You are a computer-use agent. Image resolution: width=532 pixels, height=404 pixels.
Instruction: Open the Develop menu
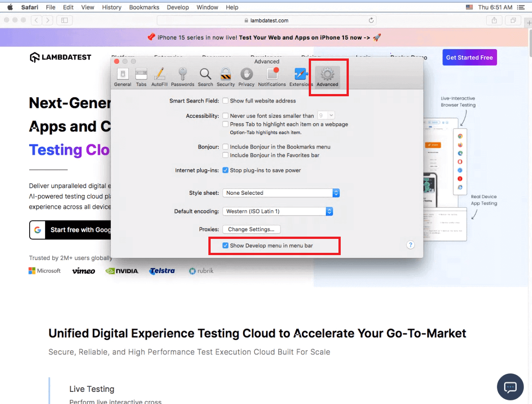(x=178, y=7)
